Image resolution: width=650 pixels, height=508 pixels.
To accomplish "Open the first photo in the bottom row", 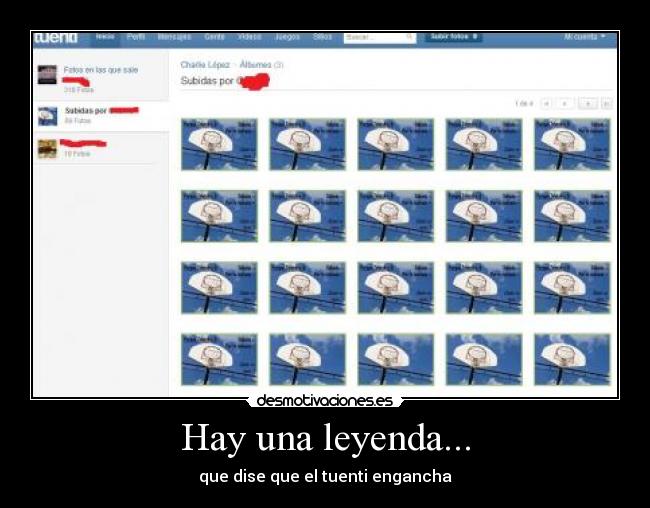I will (219, 360).
